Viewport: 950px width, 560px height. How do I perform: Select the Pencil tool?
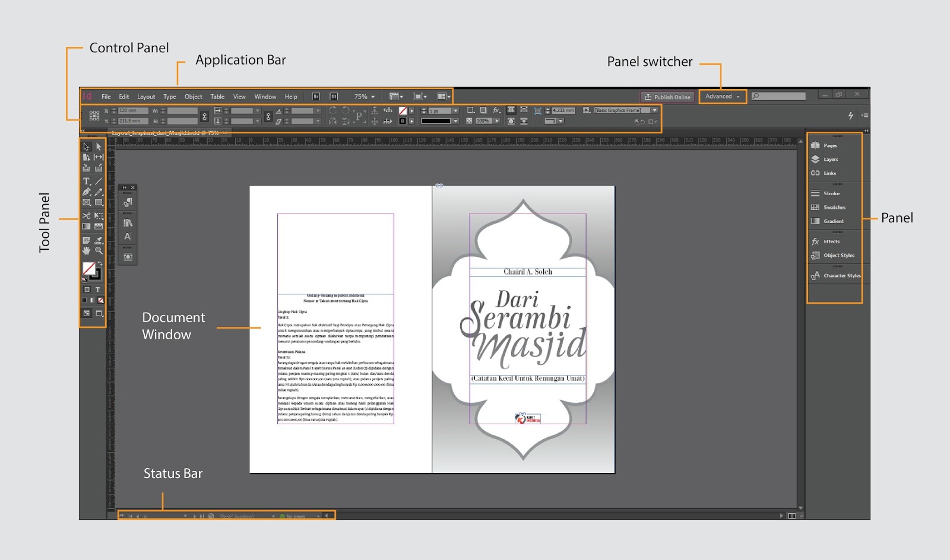[x=99, y=192]
